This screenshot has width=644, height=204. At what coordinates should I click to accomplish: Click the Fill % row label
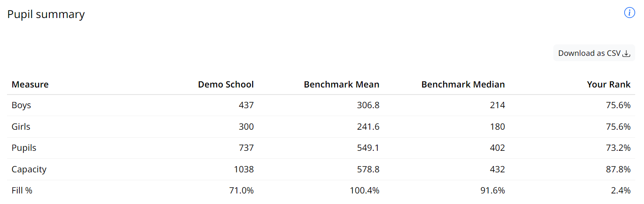click(22, 190)
